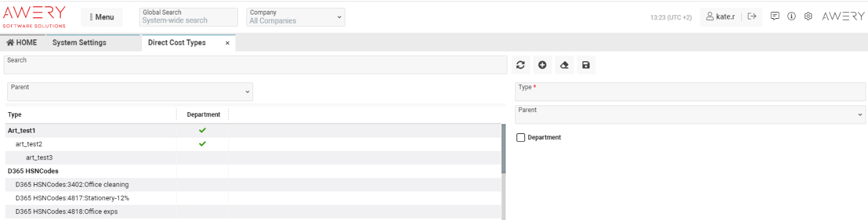Clear the form with eraser icon
Viewport: 868px width, 220px height.
tap(564, 65)
